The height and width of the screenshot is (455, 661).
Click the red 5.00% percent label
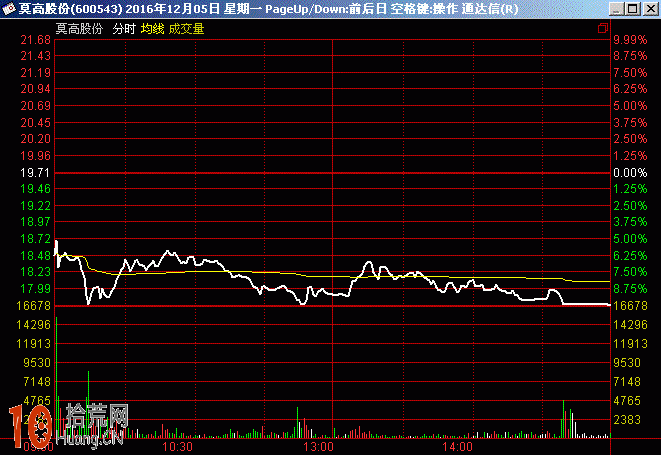click(x=630, y=106)
